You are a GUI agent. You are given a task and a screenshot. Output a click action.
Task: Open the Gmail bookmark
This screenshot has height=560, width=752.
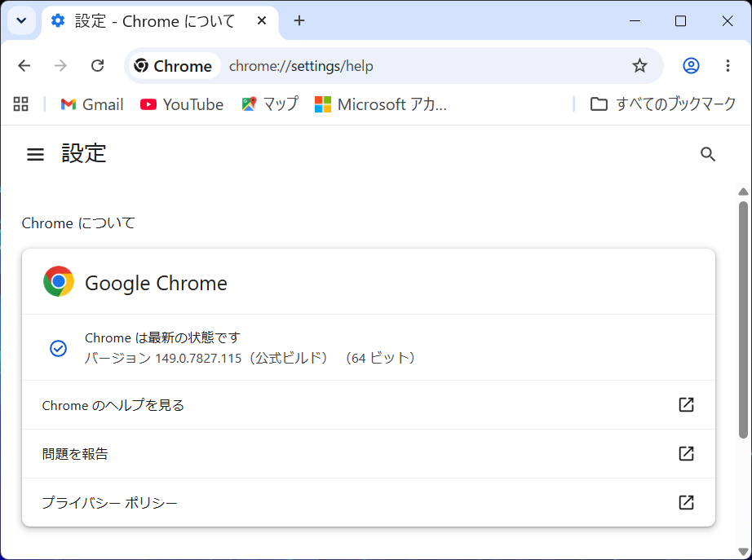pyautogui.click(x=92, y=104)
